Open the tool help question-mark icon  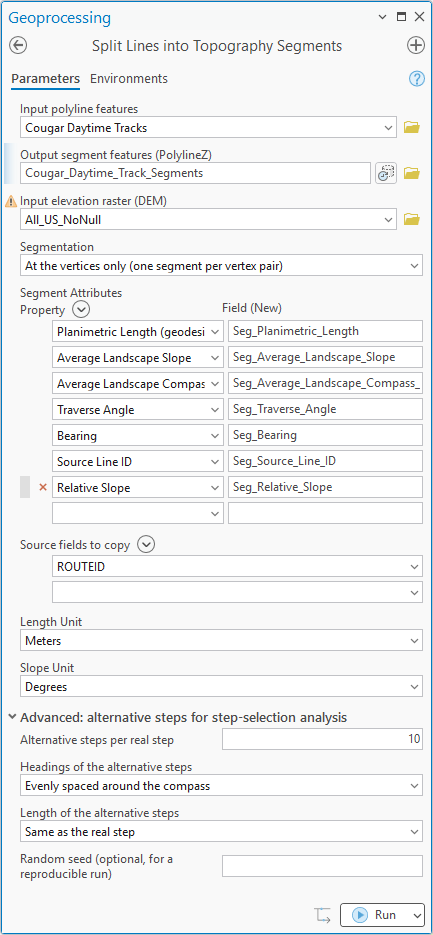click(416, 79)
